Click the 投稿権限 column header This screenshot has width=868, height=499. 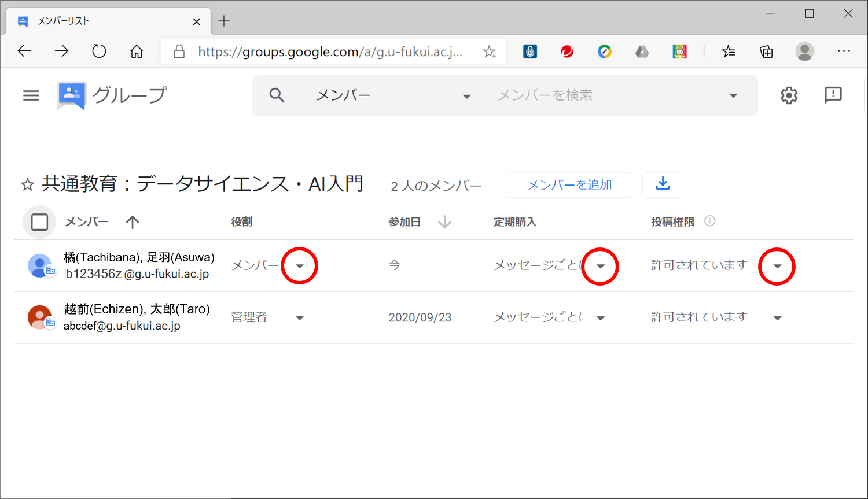click(672, 222)
